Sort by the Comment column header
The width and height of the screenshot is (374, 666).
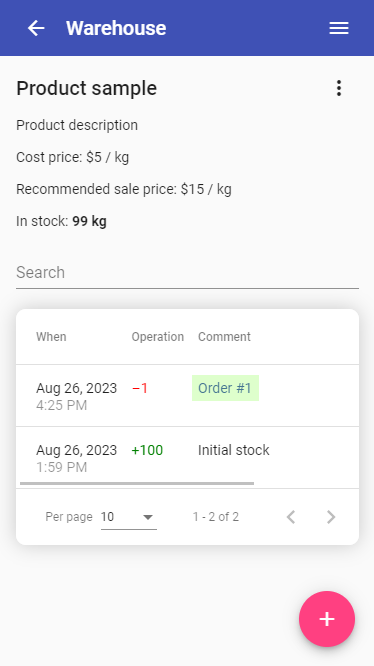coord(224,336)
